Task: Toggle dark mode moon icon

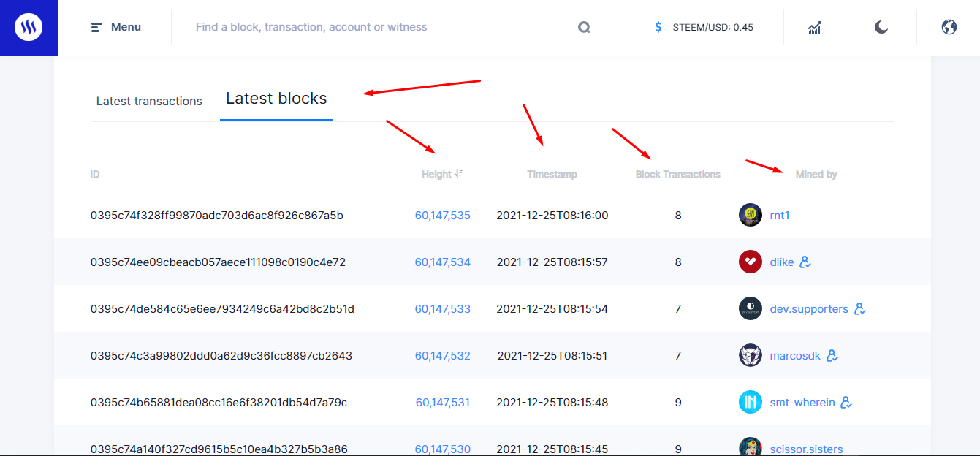Action: coord(881,27)
